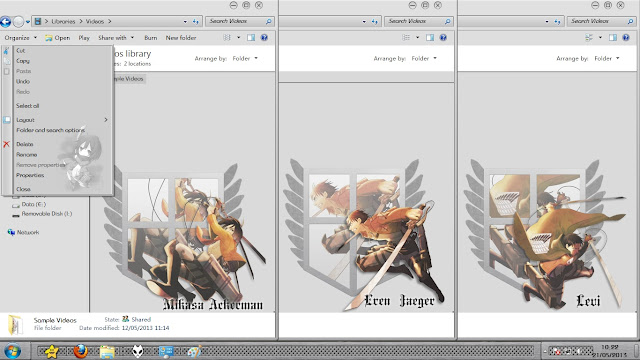Open Windows Explorer folder icon in taskbar
The height and width of the screenshot is (360, 640).
107,352
